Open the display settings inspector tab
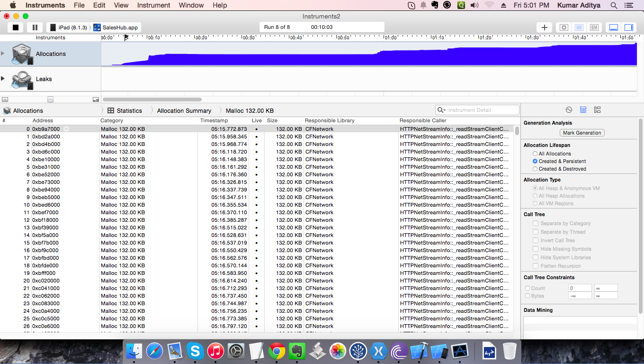 click(x=583, y=110)
